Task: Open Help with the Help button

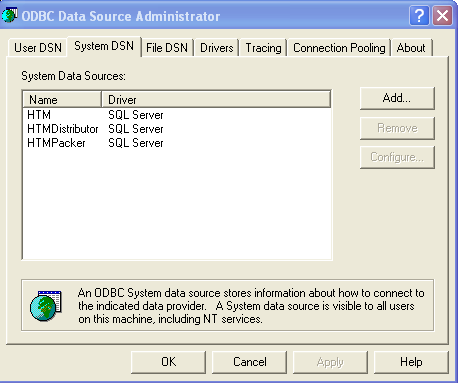Action: [x=411, y=362]
